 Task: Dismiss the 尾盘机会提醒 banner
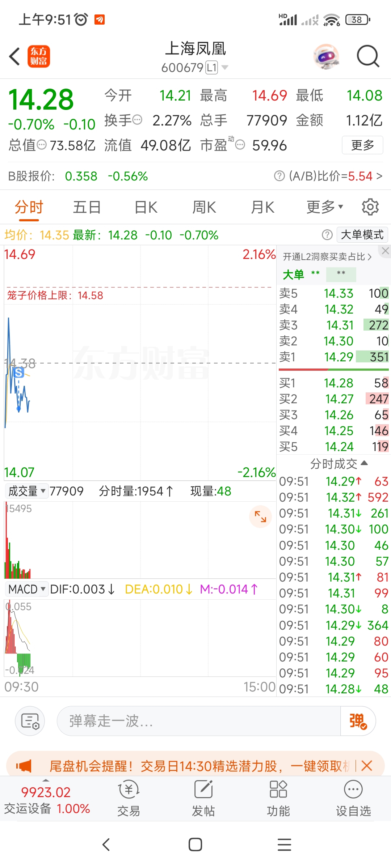click(367, 766)
